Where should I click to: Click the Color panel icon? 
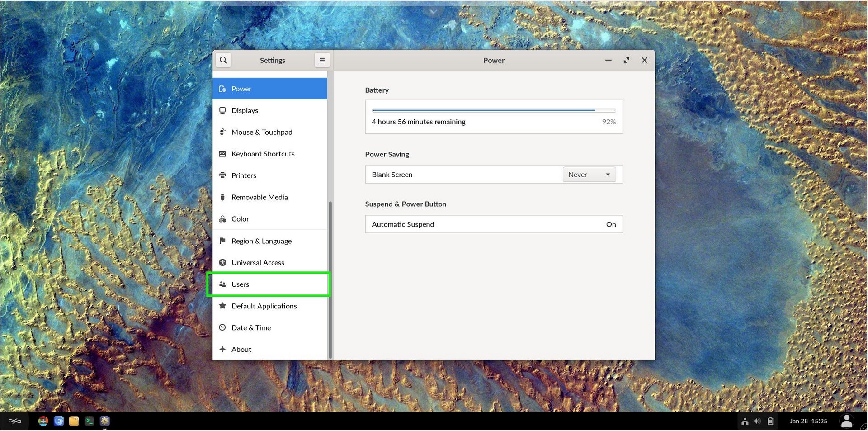[x=222, y=219]
